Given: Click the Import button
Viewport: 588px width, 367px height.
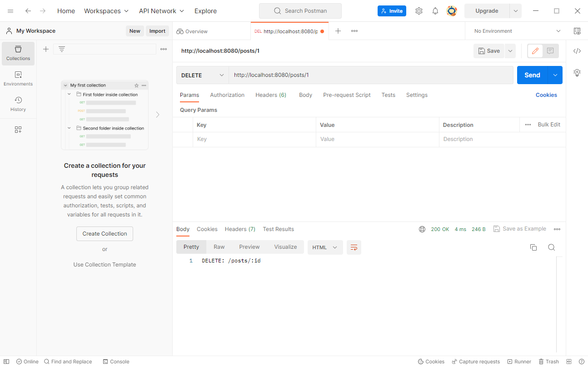Looking at the screenshot, I should (x=157, y=31).
